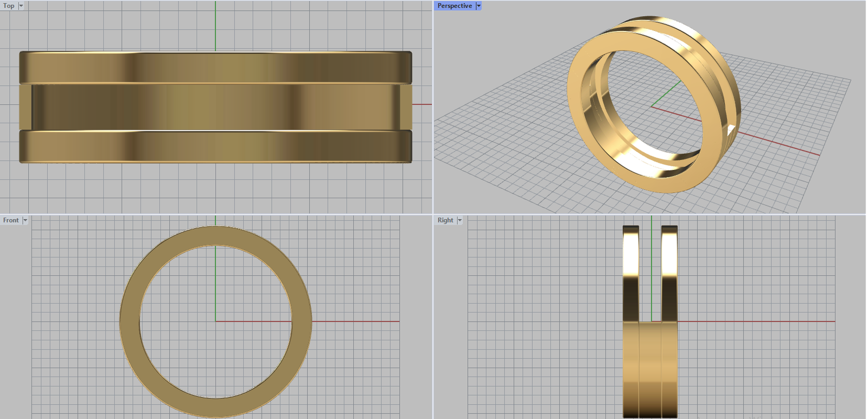
Task: Click the ring profile in Front view
Action: (130, 321)
